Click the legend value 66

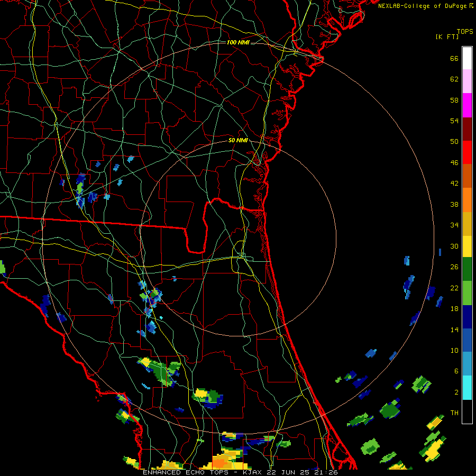(454, 58)
